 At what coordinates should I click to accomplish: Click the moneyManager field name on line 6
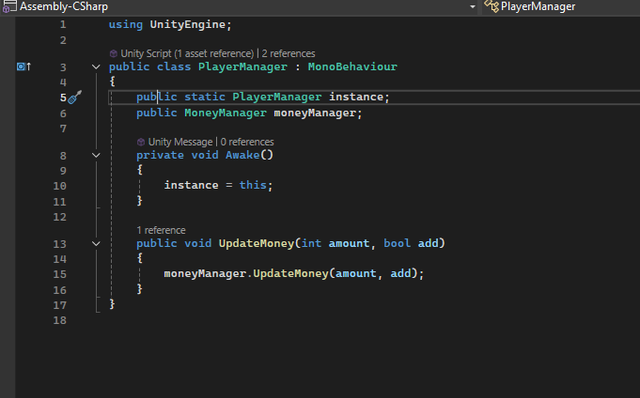(315, 113)
